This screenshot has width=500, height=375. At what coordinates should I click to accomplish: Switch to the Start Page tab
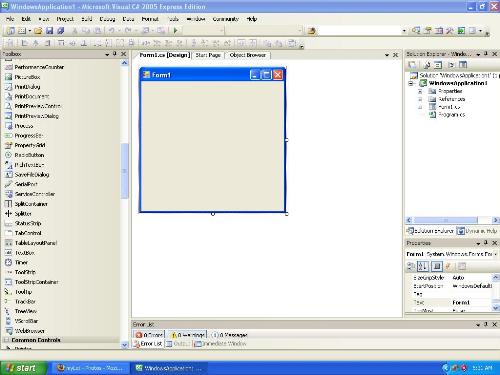click(208, 55)
